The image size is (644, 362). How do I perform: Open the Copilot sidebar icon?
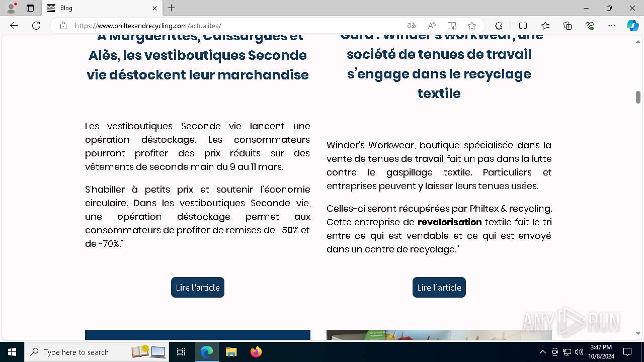[633, 26]
